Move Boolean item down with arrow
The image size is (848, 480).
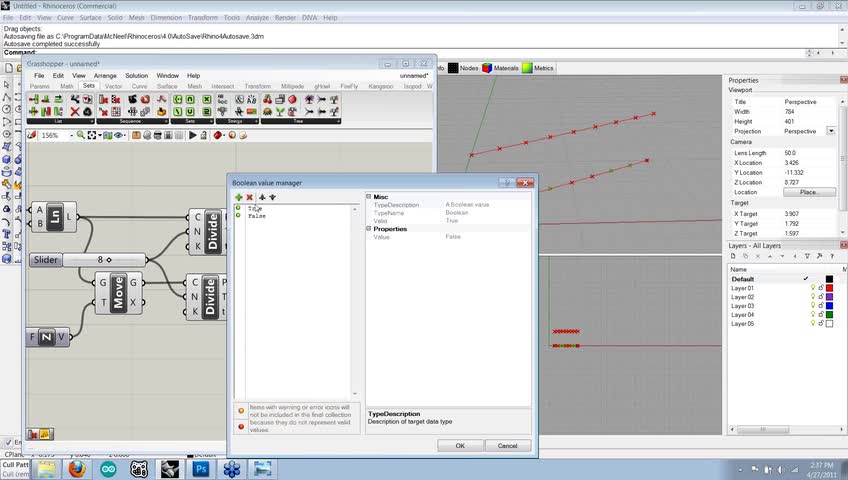pyautogui.click(x=272, y=197)
